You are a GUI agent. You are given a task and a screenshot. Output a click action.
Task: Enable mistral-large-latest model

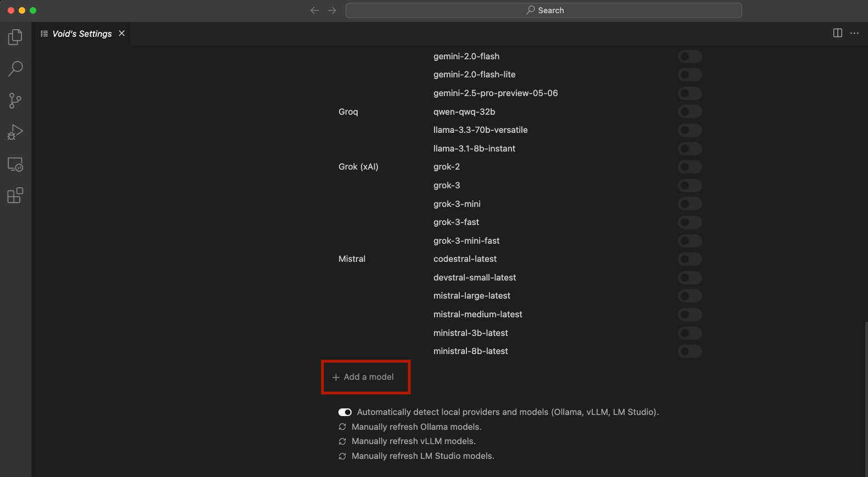pyautogui.click(x=690, y=296)
